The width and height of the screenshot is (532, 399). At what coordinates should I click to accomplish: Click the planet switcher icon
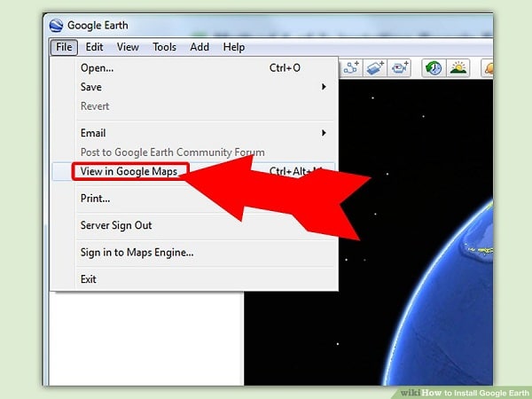point(488,68)
